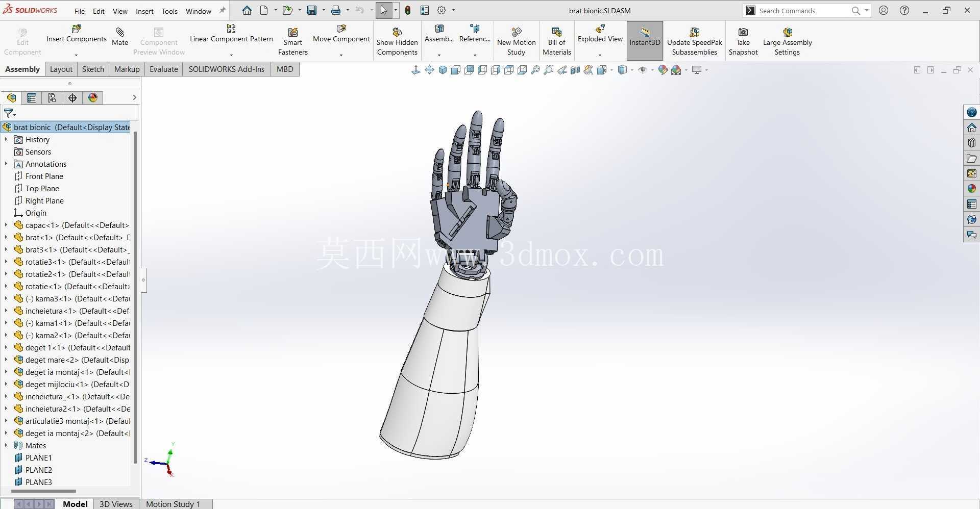
Task: Expand the capac<1> component
Action: (x=6, y=225)
